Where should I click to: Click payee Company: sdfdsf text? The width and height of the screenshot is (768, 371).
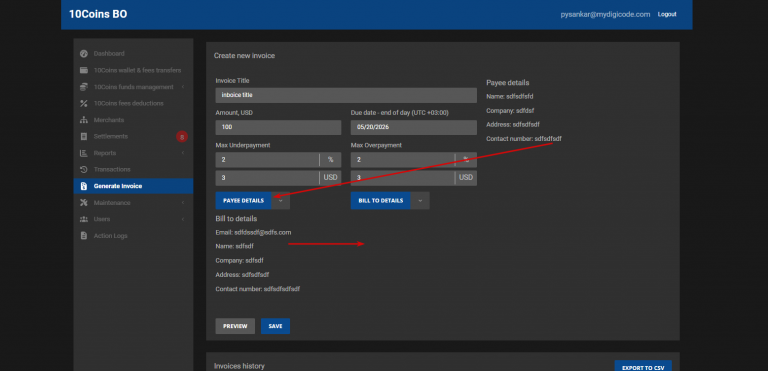[x=510, y=111]
